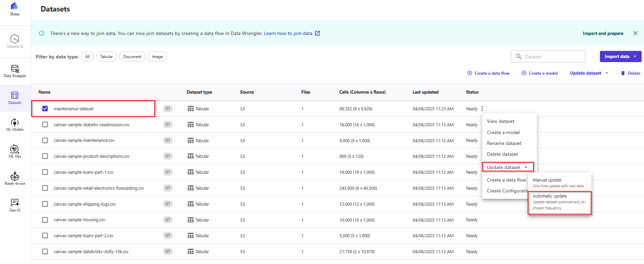Screen dimensions: 644x264
Task: Click Tabular icon in databricks-dolly-15k row
Action: 191,251
